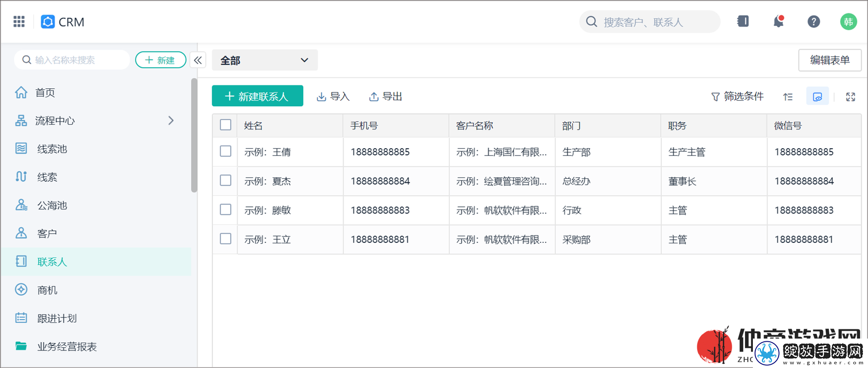Expand the 流程中心 submenu arrow

pyautogui.click(x=171, y=121)
